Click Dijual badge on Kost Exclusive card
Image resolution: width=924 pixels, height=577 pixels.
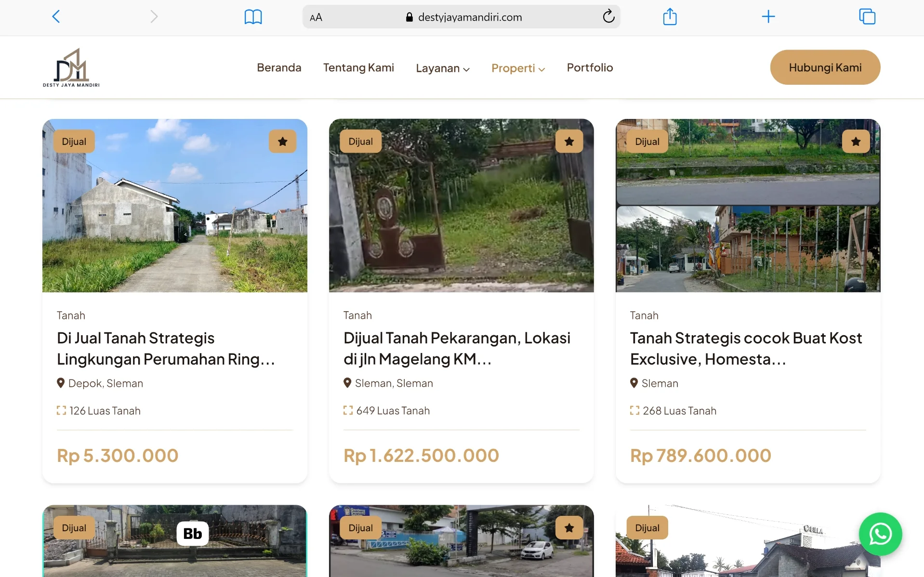[x=647, y=142]
